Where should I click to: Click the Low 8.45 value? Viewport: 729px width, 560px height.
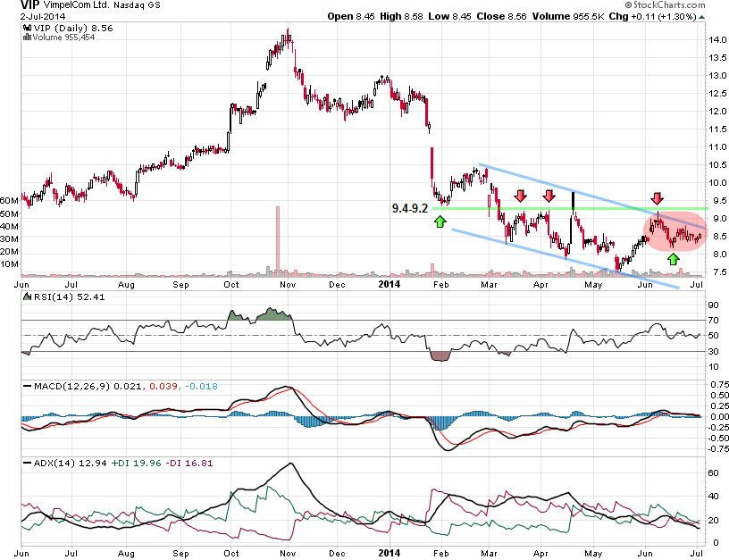click(x=449, y=16)
